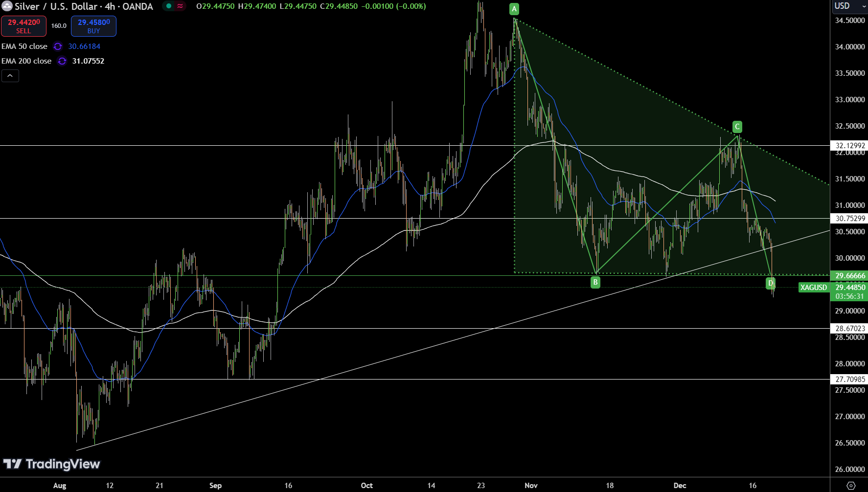Click the XAGUSD symbol price tag

pyautogui.click(x=814, y=288)
